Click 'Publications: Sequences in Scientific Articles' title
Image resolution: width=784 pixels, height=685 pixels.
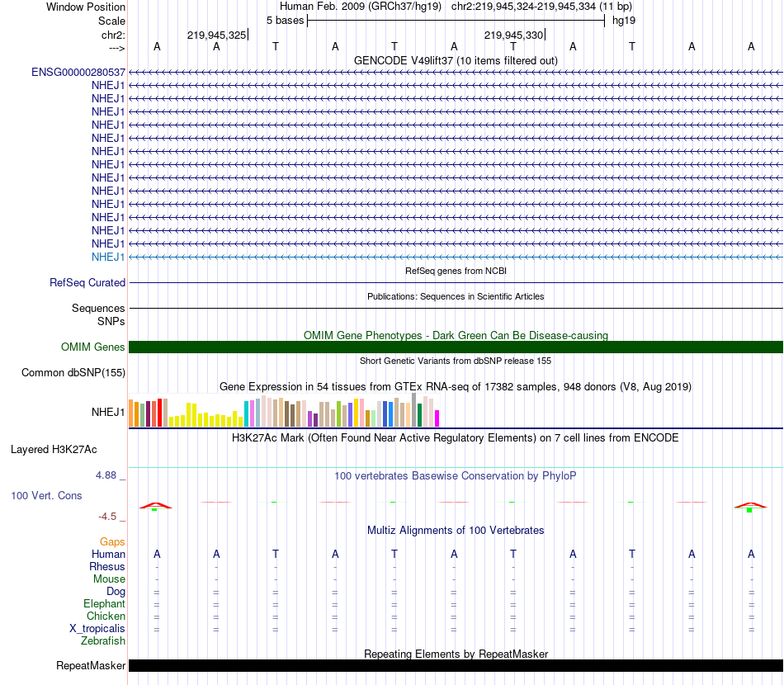(456, 296)
